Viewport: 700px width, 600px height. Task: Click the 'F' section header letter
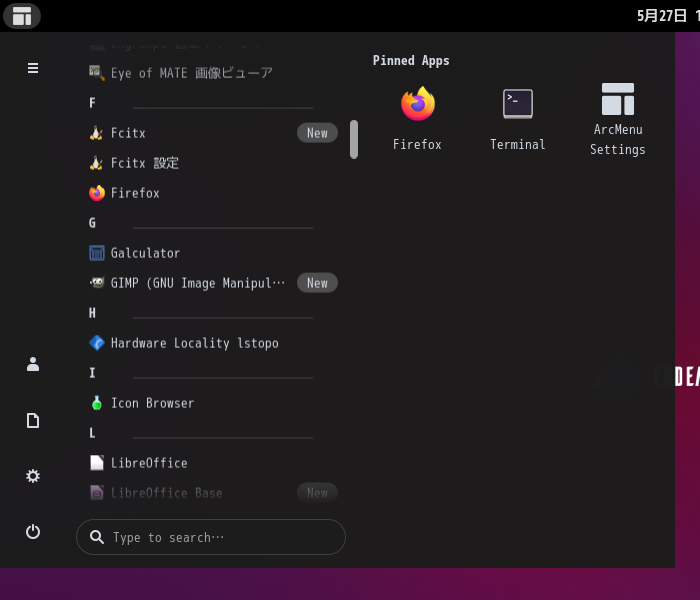92,103
